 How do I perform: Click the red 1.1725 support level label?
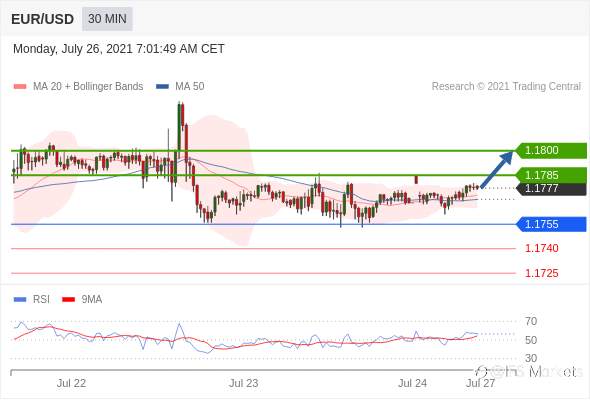tap(542, 273)
